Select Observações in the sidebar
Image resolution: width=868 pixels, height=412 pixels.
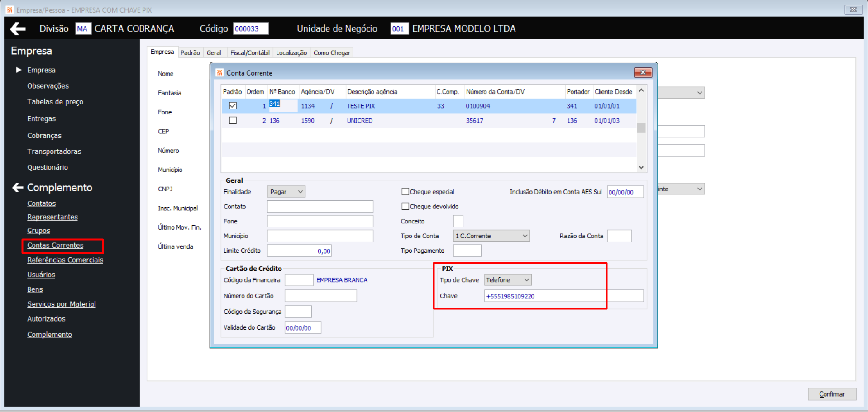click(48, 86)
